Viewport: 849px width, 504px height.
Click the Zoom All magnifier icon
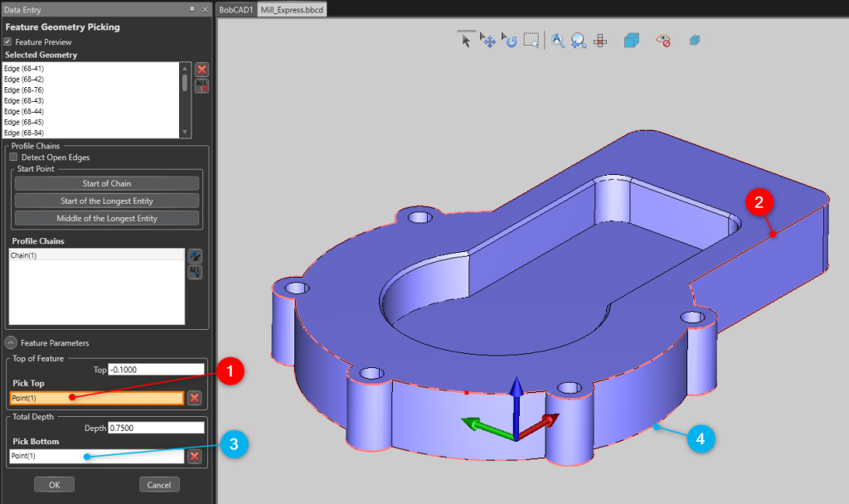pyautogui.click(x=557, y=40)
